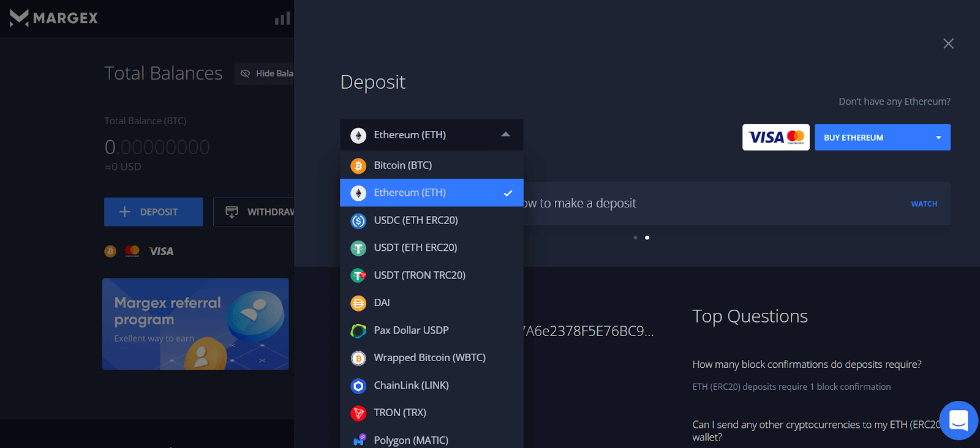Click small Bitcoin icon under Deposit button
The width and height of the screenshot is (980, 448).
pyautogui.click(x=110, y=251)
